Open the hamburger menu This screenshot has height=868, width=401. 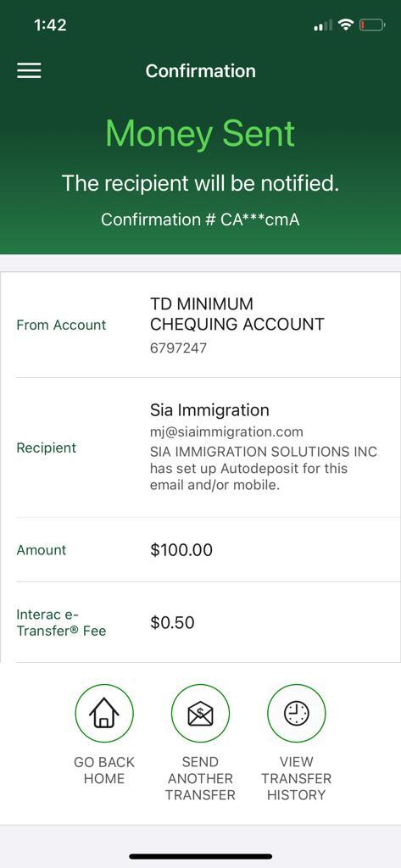(x=29, y=71)
